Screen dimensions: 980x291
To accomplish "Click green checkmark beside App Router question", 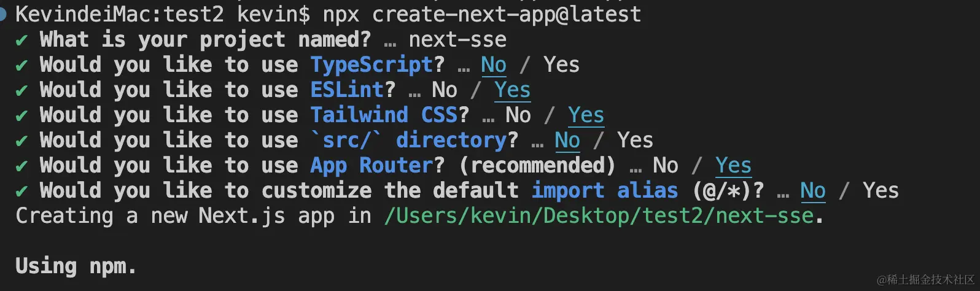I will tap(21, 166).
